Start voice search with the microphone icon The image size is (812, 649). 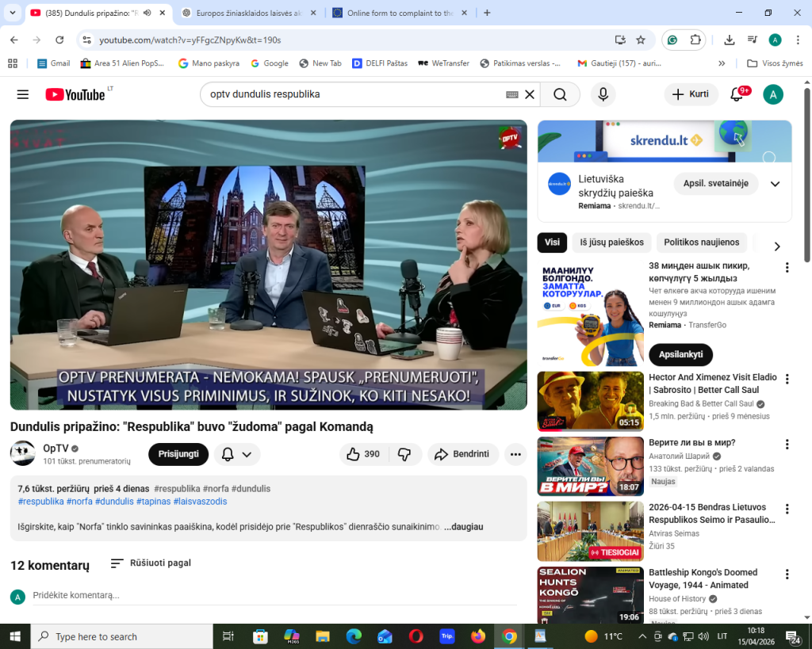coord(603,94)
